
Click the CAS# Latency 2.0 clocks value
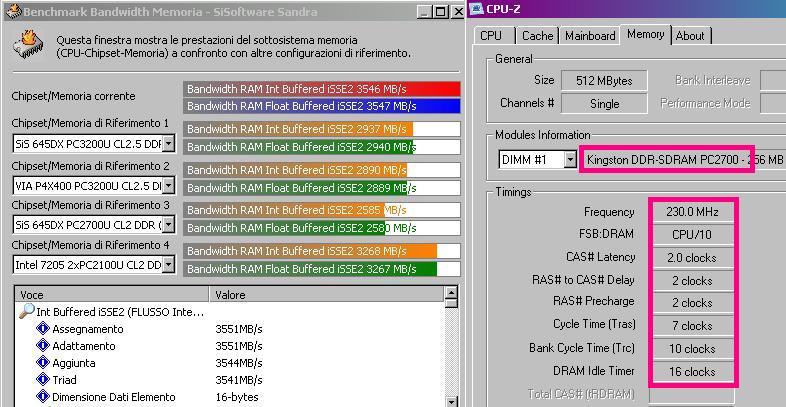(692, 258)
